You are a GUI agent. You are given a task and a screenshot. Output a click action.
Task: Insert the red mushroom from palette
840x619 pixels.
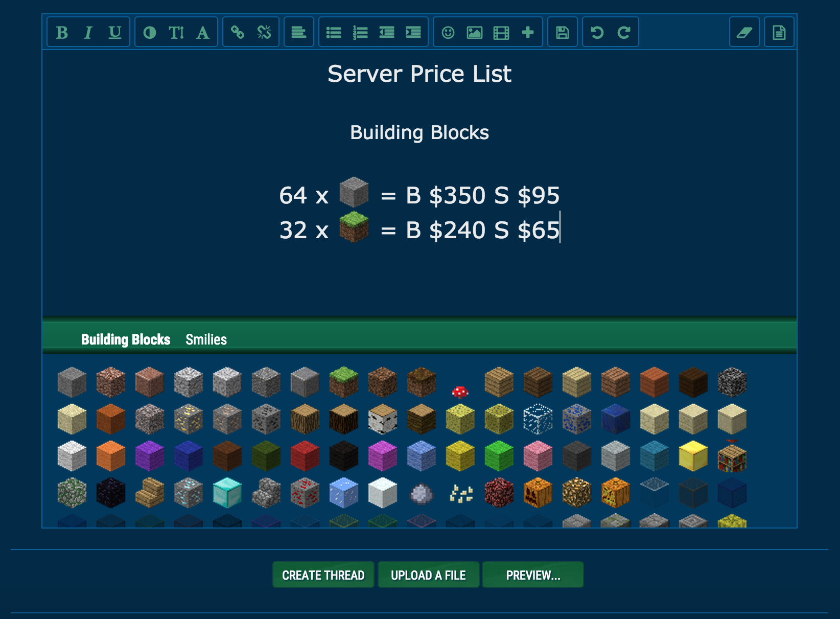tap(460, 392)
